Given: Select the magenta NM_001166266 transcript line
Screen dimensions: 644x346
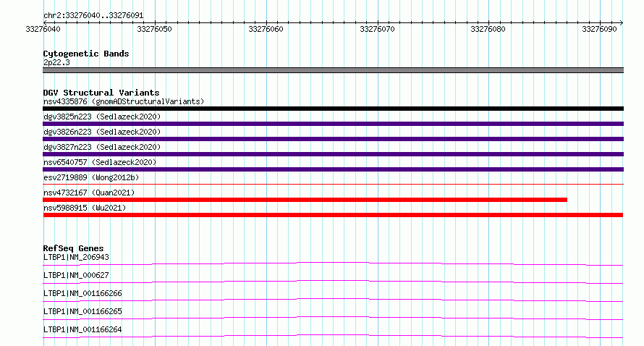Looking at the screenshot, I should click(333, 300).
